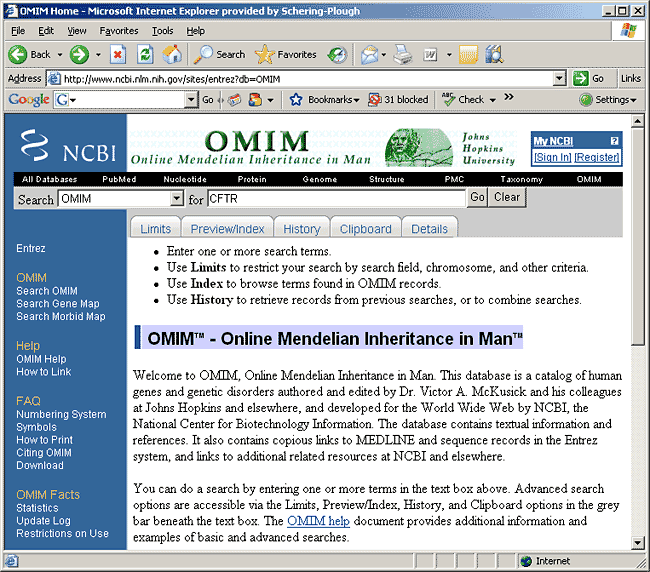Expand the Google search box dropdown arrow

click(191, 99)
